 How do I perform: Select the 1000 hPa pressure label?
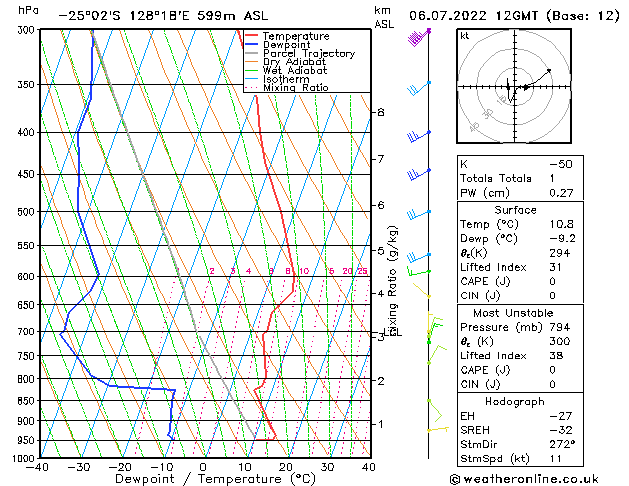pos(25,458)
